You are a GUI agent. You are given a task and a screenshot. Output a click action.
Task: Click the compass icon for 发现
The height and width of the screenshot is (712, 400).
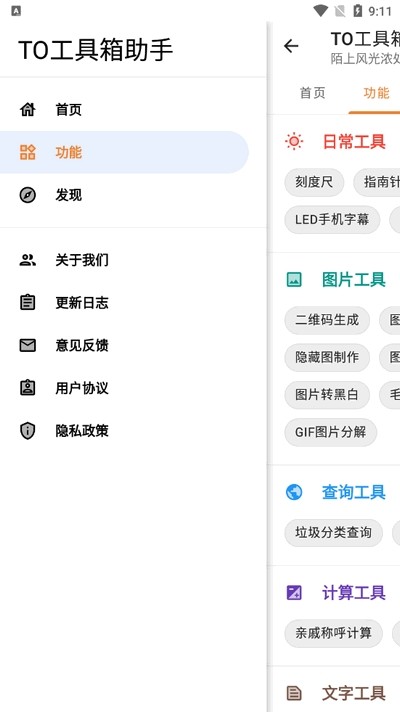click(x=28, y=195)
